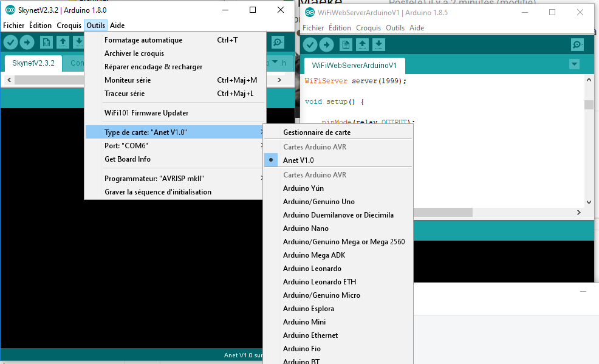The image size is (599, 364).
Task: Select Arduino Leonardo board
Action: point(338,268)
